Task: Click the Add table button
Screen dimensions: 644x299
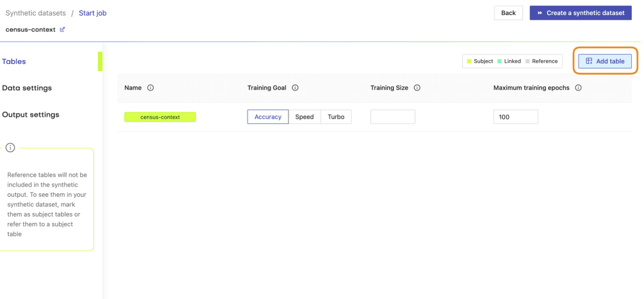Action: pyautogui.click(x=605, y=61)
